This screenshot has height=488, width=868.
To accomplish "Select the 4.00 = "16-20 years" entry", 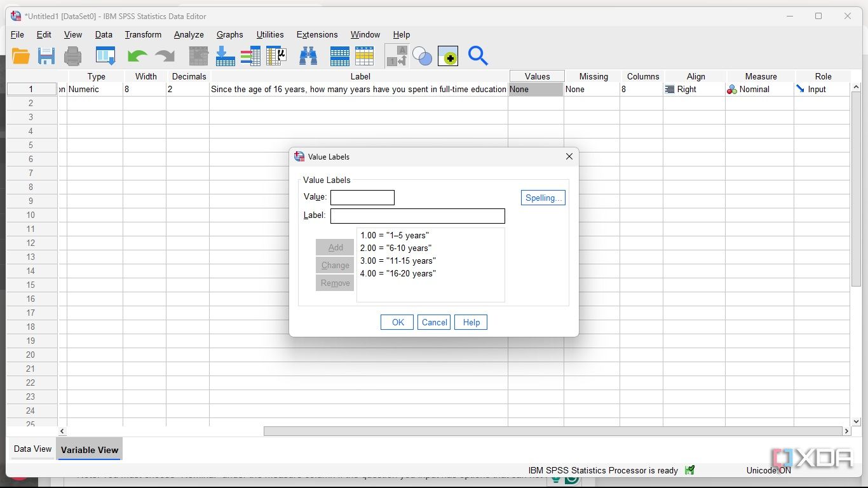I will [398, 273].
